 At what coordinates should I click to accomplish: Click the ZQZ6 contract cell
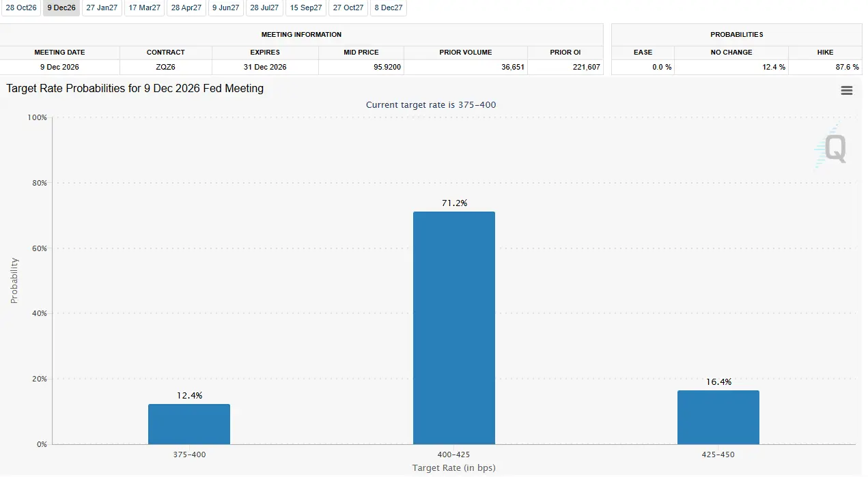pos(166,67)
